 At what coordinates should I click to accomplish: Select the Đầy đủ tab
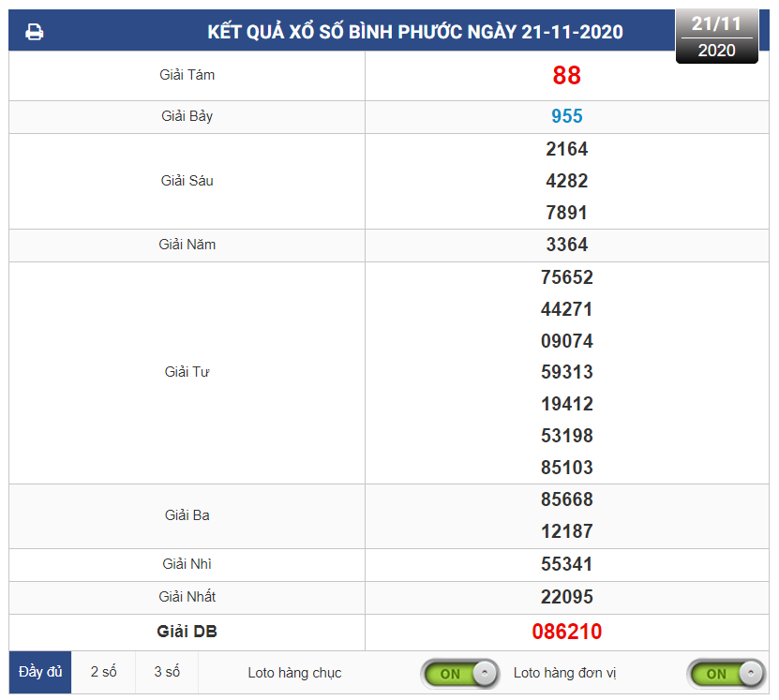[x=40, y=672]
